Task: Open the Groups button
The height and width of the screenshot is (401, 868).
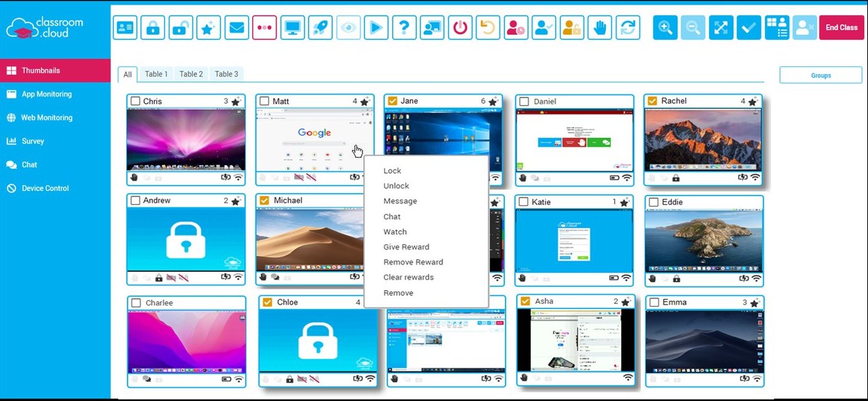Action: pyautogui.click(x=821, y=75)
